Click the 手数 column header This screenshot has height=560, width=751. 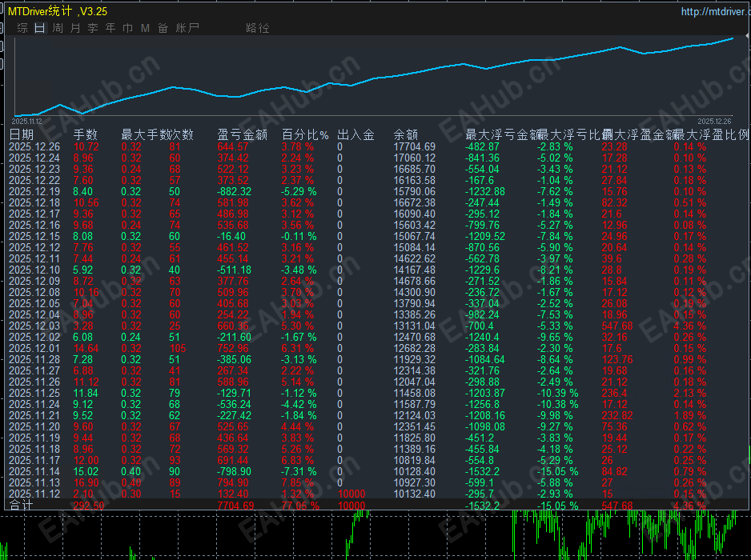pyautogui.click(x=86, y=134)
